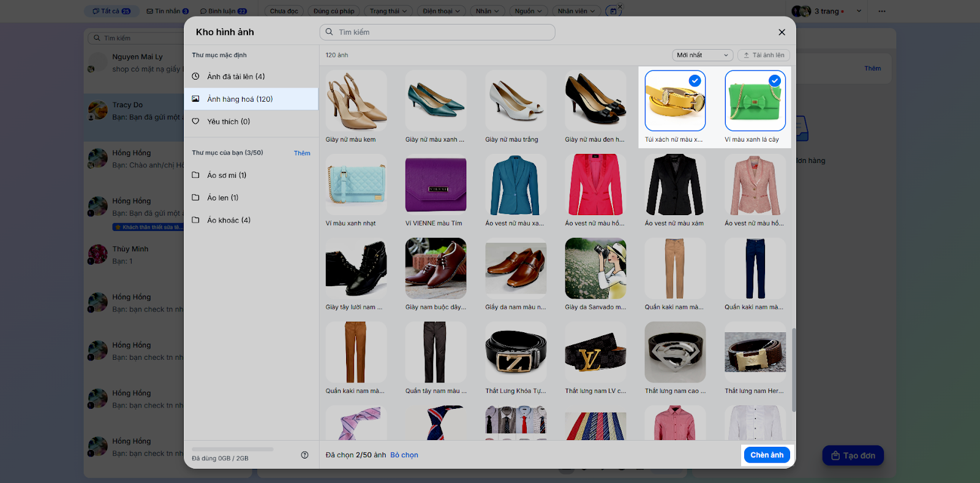Screen dimensions: 980x483
Task: Select the Thắt lưng nam LV thumbnail
Action: coord(595,352)
